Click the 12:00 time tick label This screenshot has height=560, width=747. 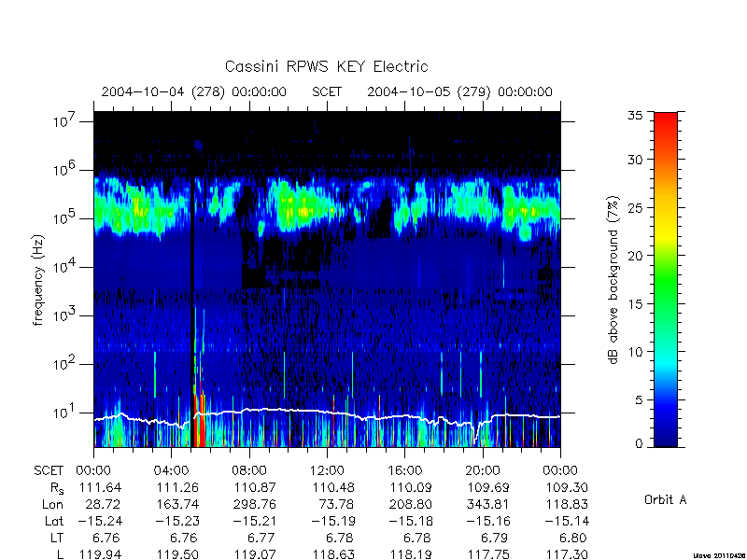click(x=327, y=470)
